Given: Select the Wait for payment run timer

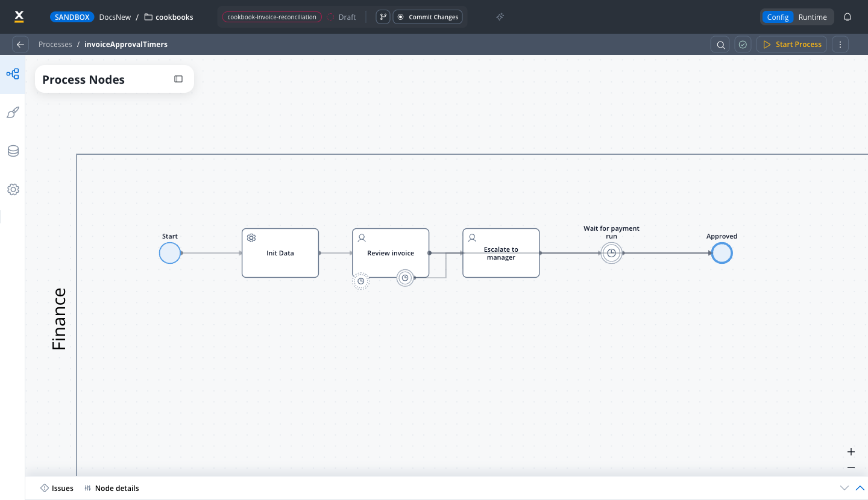Looking at the screenshot, I should [x=611, y=253].
